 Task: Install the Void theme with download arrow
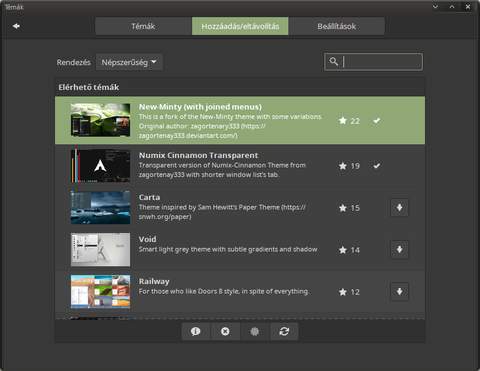tap(399, 249)
